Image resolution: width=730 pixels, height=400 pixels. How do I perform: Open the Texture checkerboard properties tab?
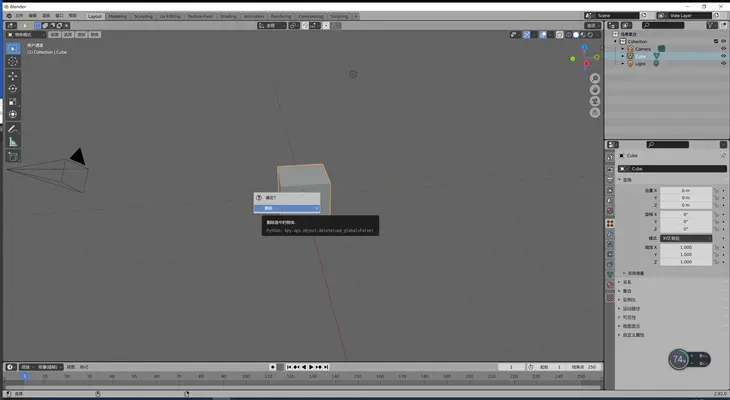click(610, 298)
